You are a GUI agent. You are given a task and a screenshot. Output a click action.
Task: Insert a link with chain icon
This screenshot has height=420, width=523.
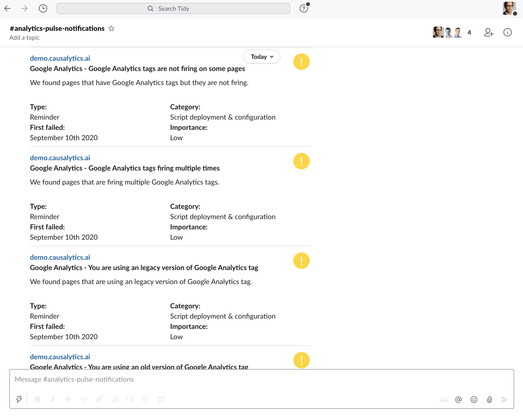tap(99, 399)
